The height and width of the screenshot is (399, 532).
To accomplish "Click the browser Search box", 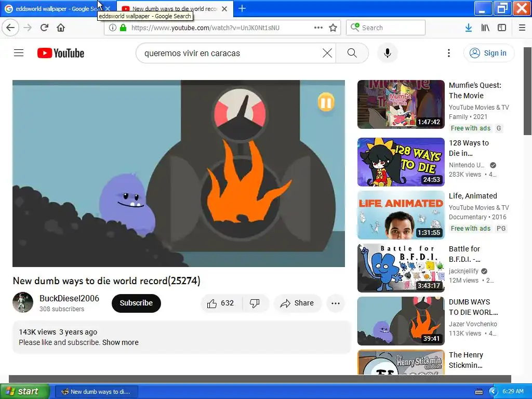I will click(386, 28).
